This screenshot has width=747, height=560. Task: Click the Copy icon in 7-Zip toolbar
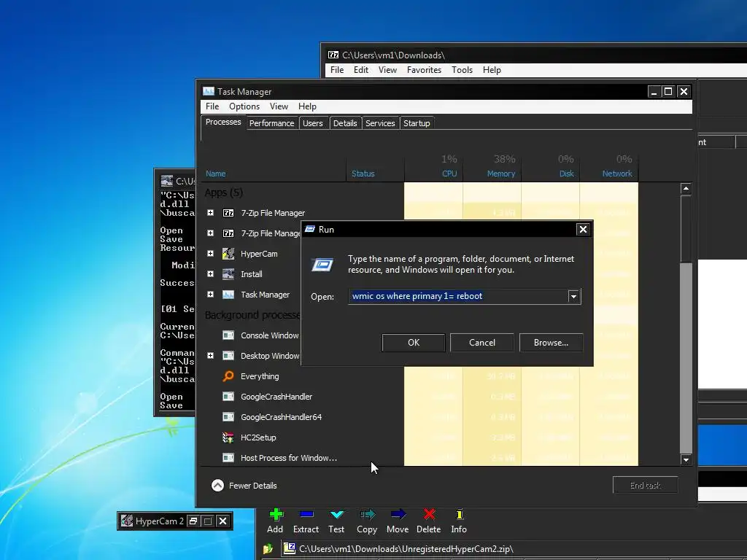pos(368,515)
